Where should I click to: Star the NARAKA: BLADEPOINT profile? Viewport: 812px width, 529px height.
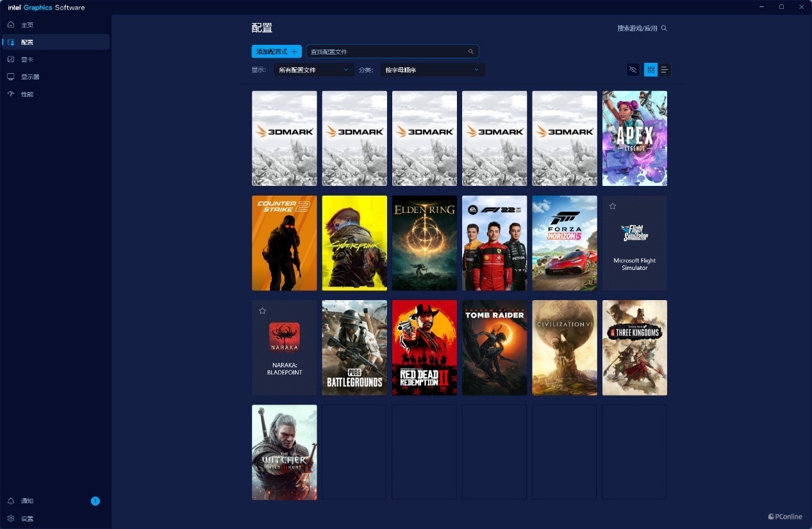pyautogui.click(x=262, y=311)
